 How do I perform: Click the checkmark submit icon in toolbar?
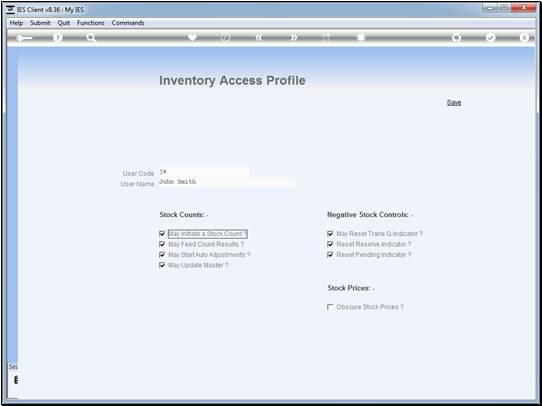coord(490,38)
